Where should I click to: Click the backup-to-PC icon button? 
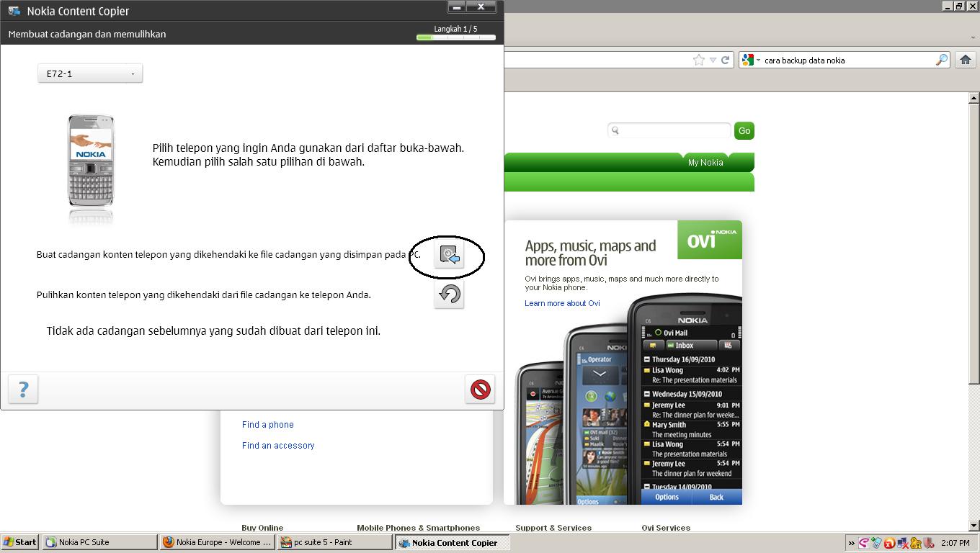(x=449, y=255)
